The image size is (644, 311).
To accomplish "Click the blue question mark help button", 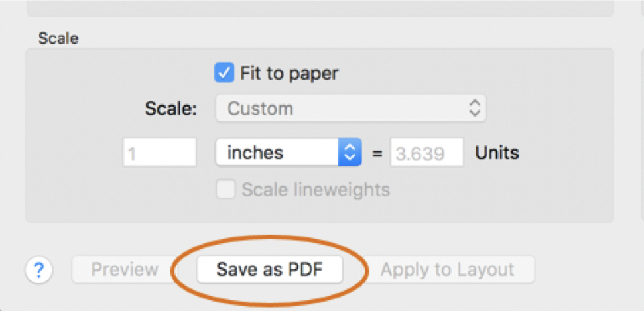I will 39,270.
